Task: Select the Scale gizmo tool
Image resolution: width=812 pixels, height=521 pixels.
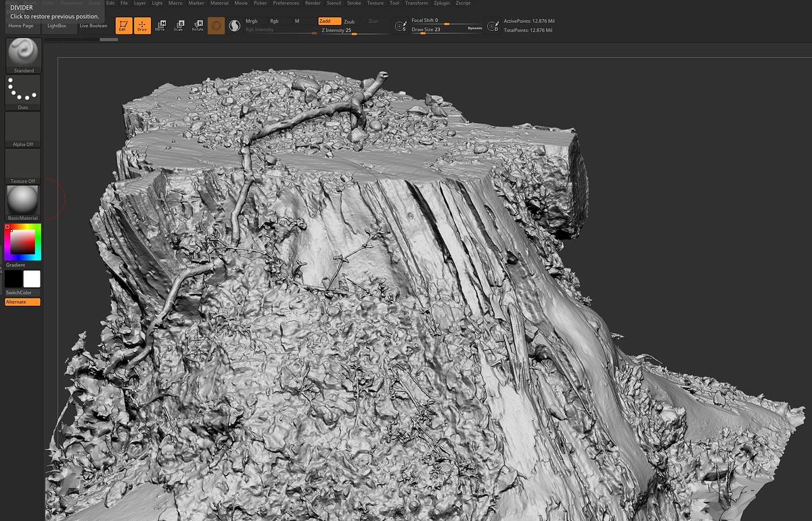Action: (x=179, y=26)
